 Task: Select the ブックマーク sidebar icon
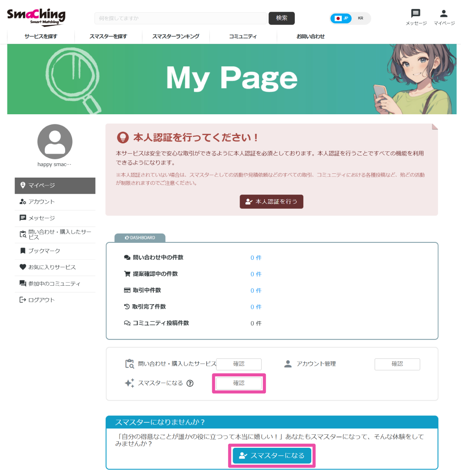22,251
